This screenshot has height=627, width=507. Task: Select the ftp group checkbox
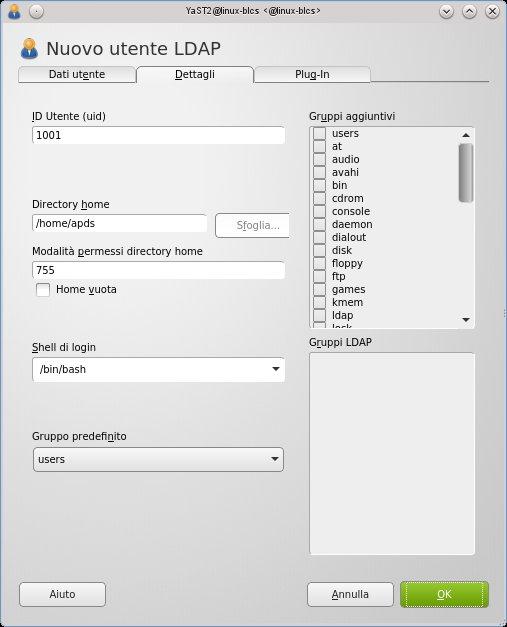pos(319,276)
